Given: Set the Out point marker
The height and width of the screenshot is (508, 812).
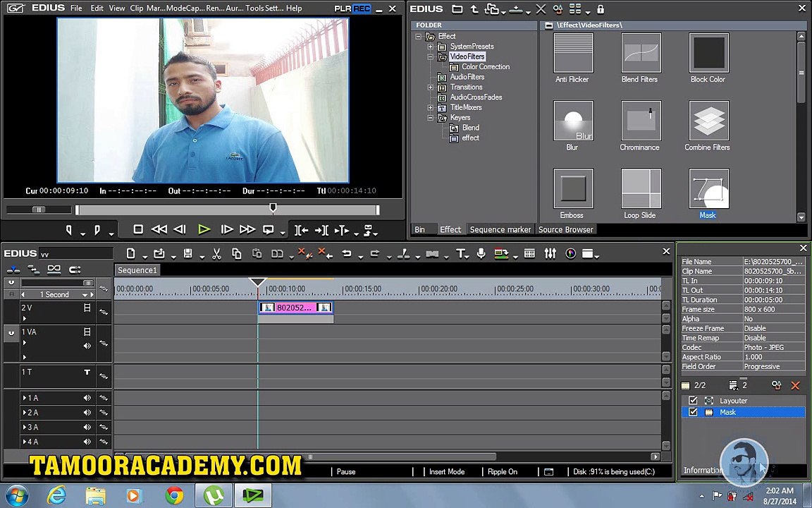Looking at the screenshot, I should [97, 230].
